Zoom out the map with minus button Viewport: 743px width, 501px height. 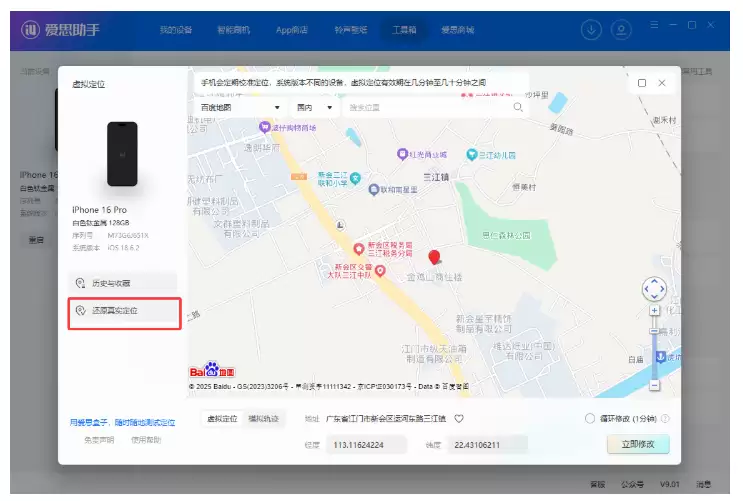click(x=654, y=385)
